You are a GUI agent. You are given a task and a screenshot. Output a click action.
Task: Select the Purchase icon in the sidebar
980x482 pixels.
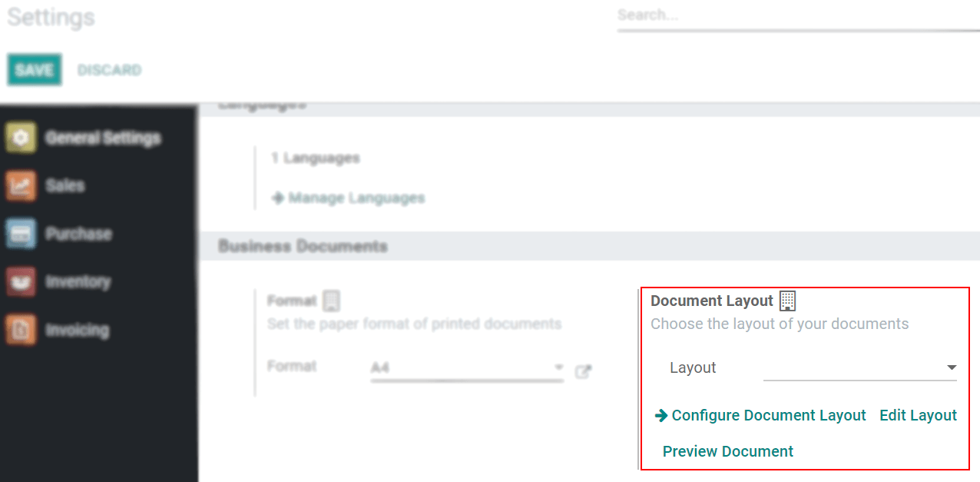[x=20, y=234]
